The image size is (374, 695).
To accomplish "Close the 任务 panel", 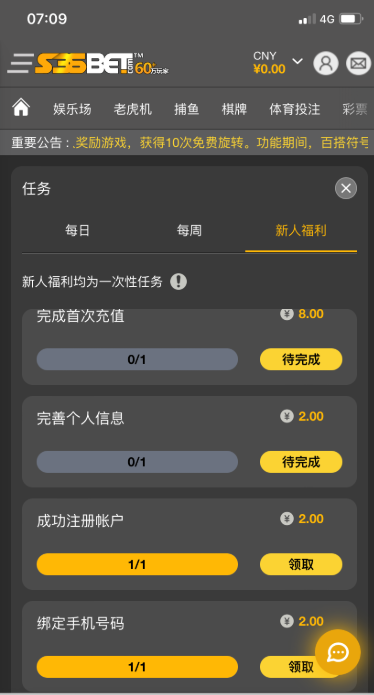I will (346, 188).
